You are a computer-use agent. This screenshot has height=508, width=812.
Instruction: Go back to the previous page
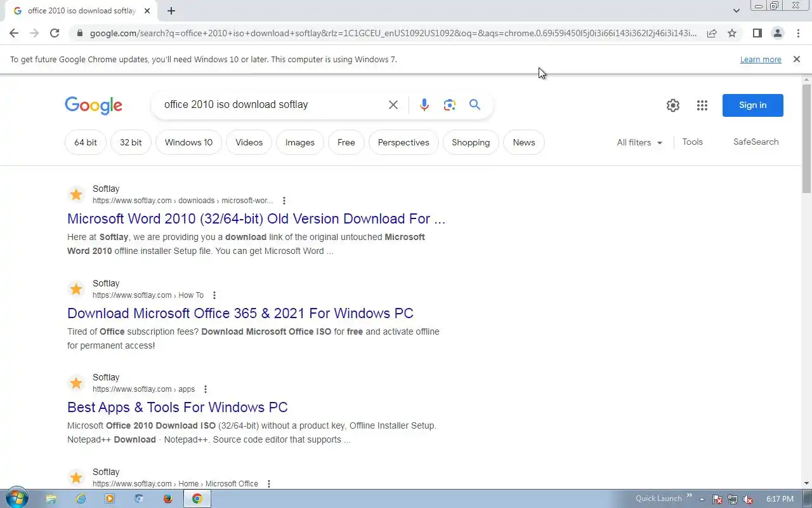[14, 33]
